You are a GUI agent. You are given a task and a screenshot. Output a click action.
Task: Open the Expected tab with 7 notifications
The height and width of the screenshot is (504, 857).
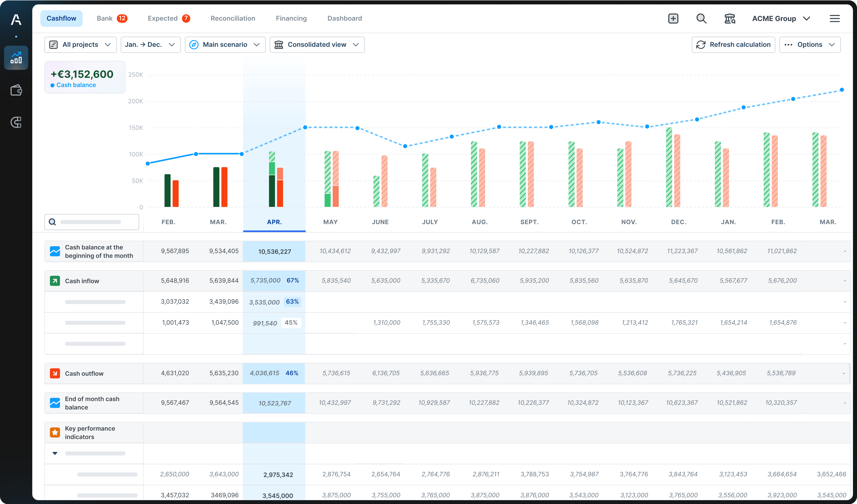(x=168, y=18)
